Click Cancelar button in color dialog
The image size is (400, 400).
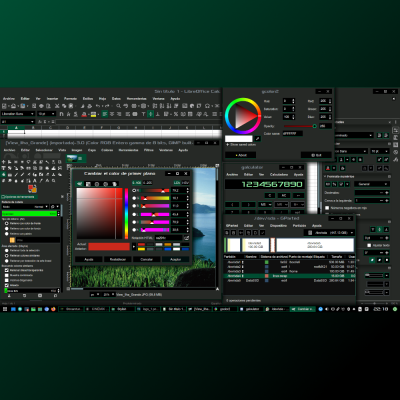tap(147, 259)
